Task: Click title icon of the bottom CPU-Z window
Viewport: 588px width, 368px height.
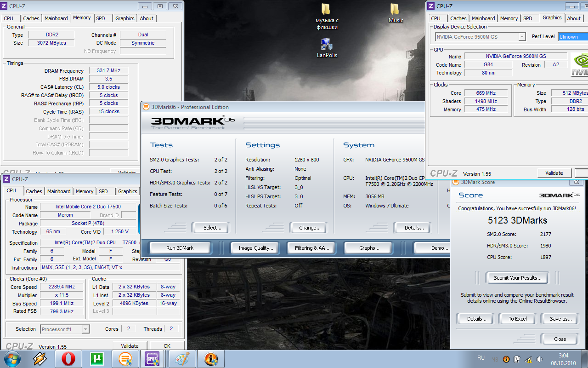Action: [x=6, y=179]
